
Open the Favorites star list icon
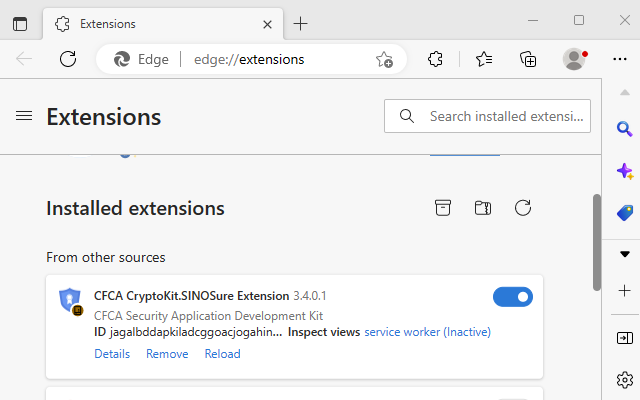pyautogui.click(x=484, y=59)
